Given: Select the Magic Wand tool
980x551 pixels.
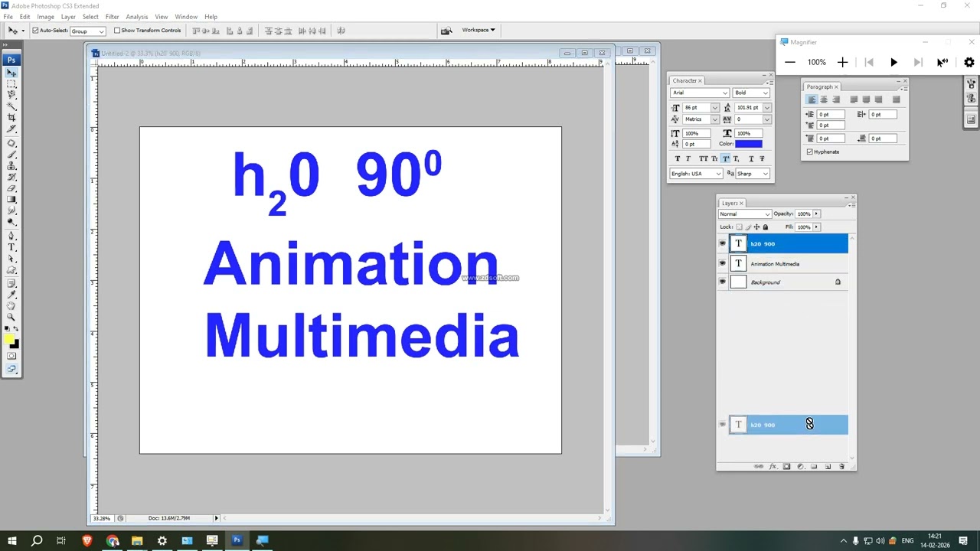Looking at the screenshot, I should coord(11,106).
